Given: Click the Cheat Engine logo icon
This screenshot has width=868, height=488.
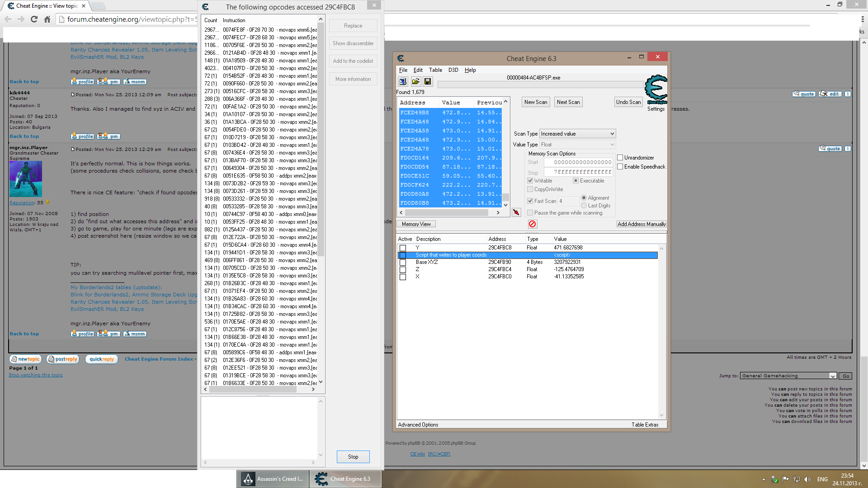Looking at the screenshot, I should pos(654,90).
